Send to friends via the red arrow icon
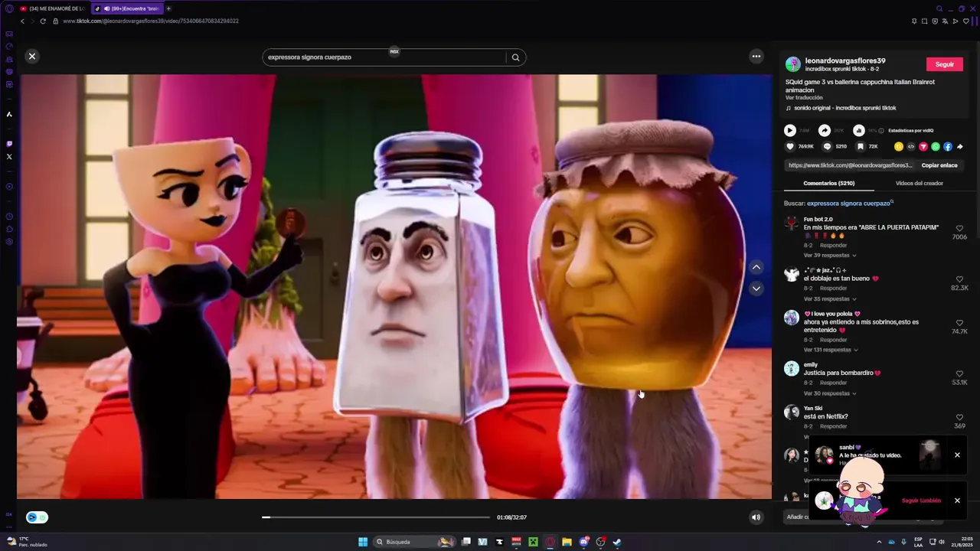The image size is (980, 551). point(923,146)
